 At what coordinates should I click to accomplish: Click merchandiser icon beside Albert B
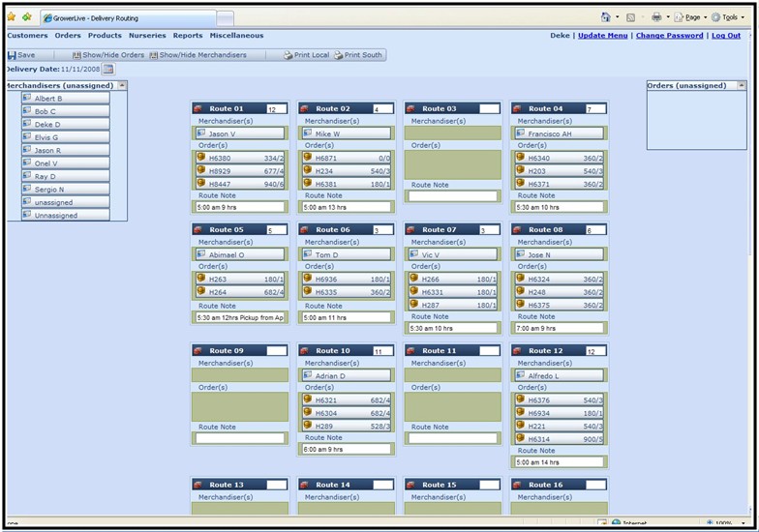pos(27,99)
